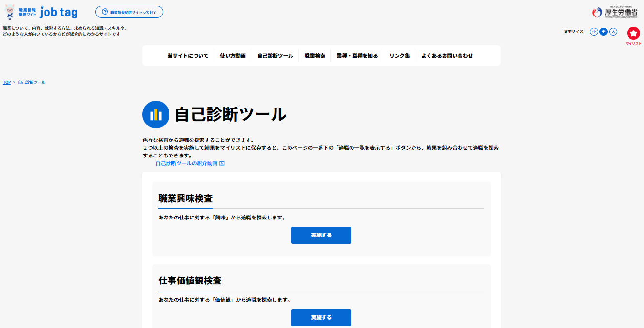Click the 仕事価値観検査 heading
Image resolution: width=644 pixels, height=328 pixels.
point(190,281)
